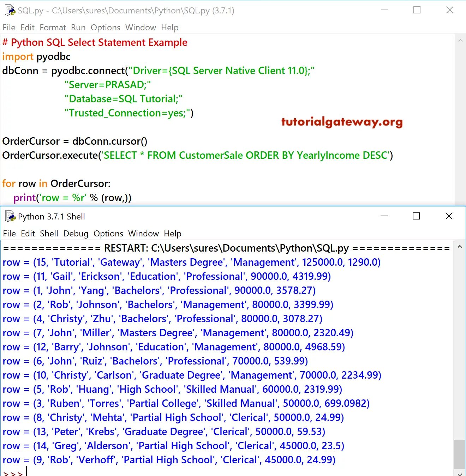Minimize the SQL.py editor window
The height and width of the screenshot is (476, 466).
pyautogui.click(x=385, y=10)
